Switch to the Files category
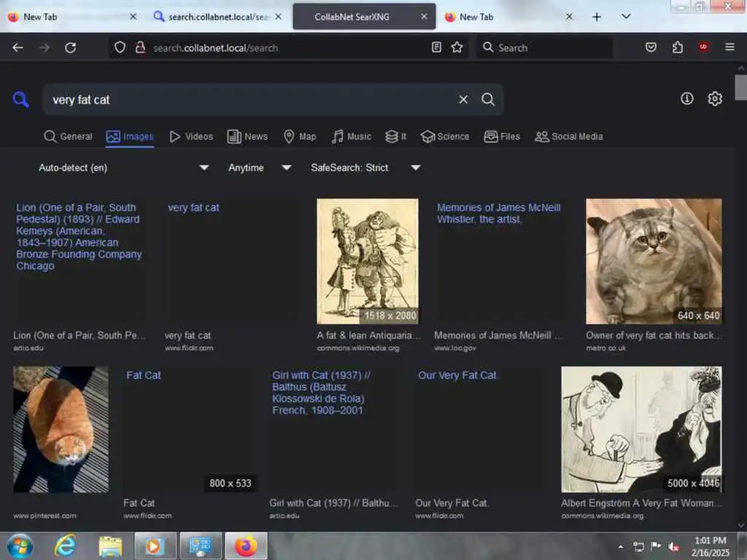 (x=502, y=136)
